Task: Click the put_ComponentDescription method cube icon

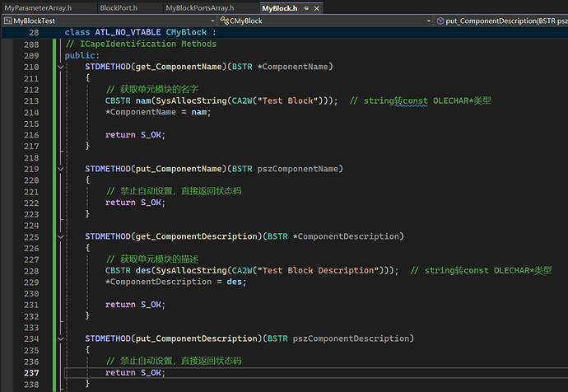Action: click(440, 21)
